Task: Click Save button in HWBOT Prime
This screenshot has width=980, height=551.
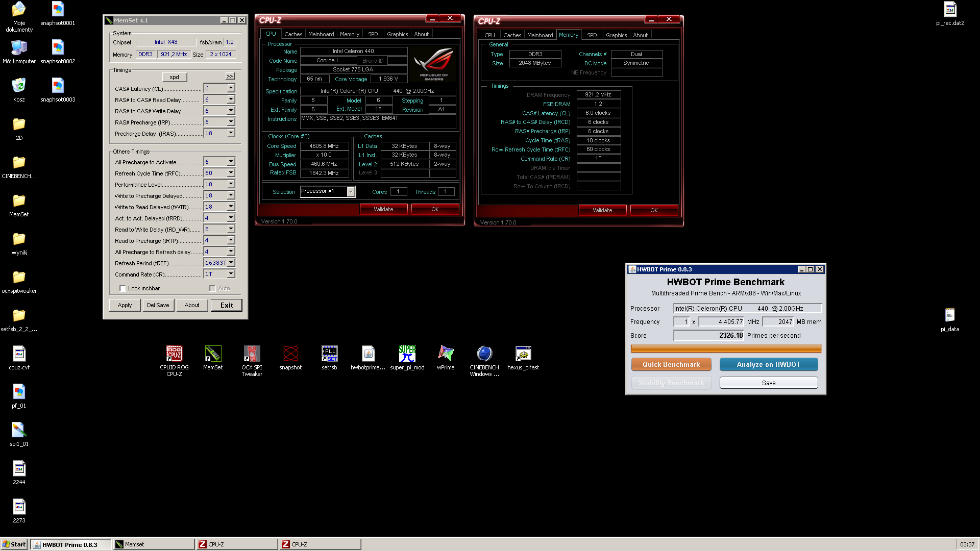Action: [x=769, y=383]
